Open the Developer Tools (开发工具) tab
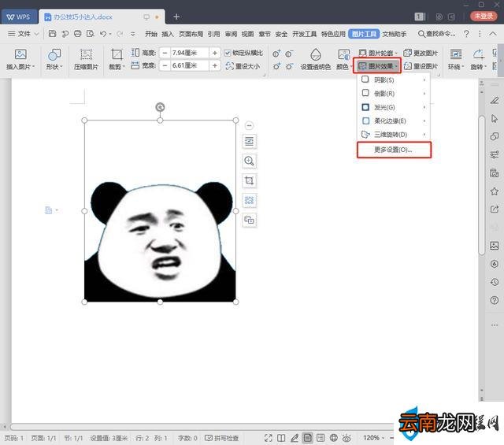This screenshot has height=445, width=504. 305,34
